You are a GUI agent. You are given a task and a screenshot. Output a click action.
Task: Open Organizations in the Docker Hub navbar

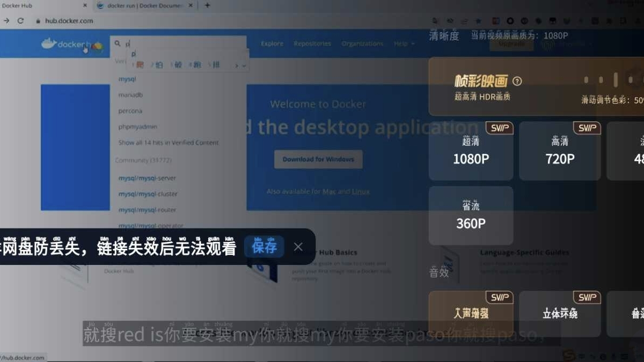pyautogui.click(x=362, y=44)
